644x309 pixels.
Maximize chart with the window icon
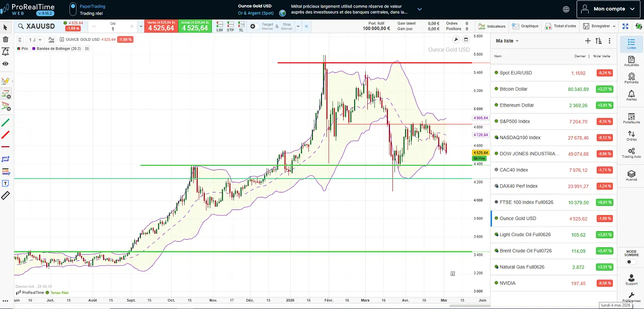[x=465, y=40]
